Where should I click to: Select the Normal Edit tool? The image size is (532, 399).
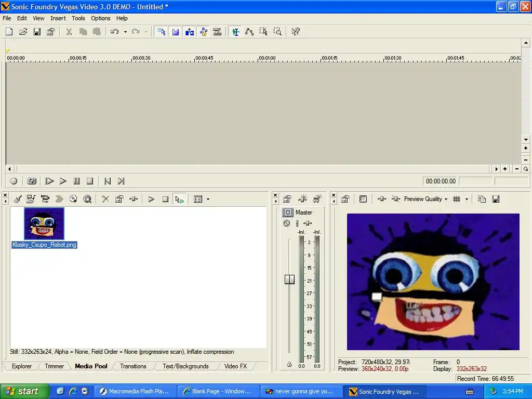pyautogui.click(x=235, y=32)
